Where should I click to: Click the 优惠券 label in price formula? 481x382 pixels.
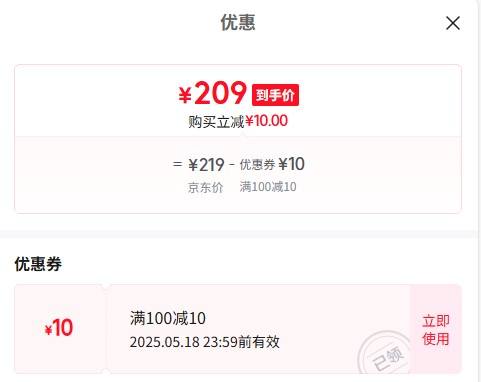coord(257,165)
